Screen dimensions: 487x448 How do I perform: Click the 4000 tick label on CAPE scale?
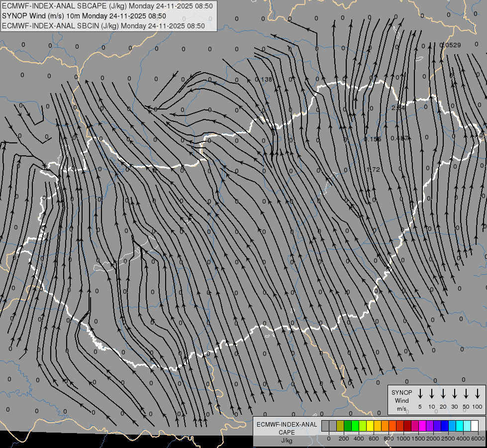pos(463,439)
